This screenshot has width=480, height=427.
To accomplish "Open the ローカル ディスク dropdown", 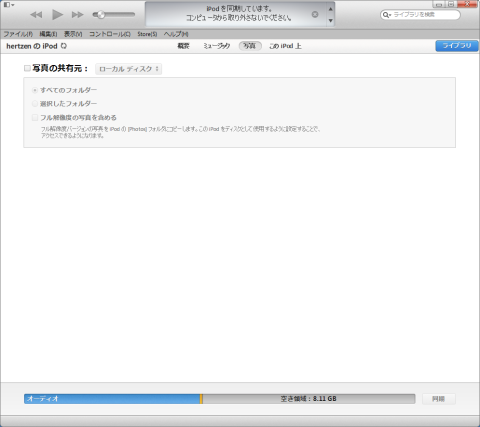I will [129, 69].
